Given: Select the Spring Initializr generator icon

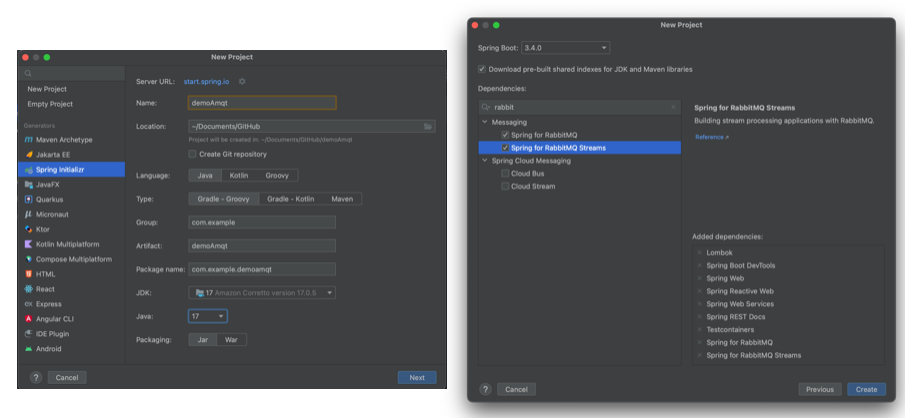Looking at the screenshot, I should [x=29, y=170].
